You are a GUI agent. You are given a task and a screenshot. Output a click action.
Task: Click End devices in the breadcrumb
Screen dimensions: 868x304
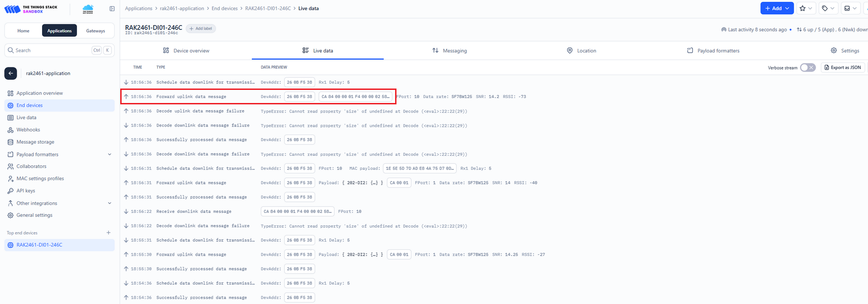click(x=224, y=9)
